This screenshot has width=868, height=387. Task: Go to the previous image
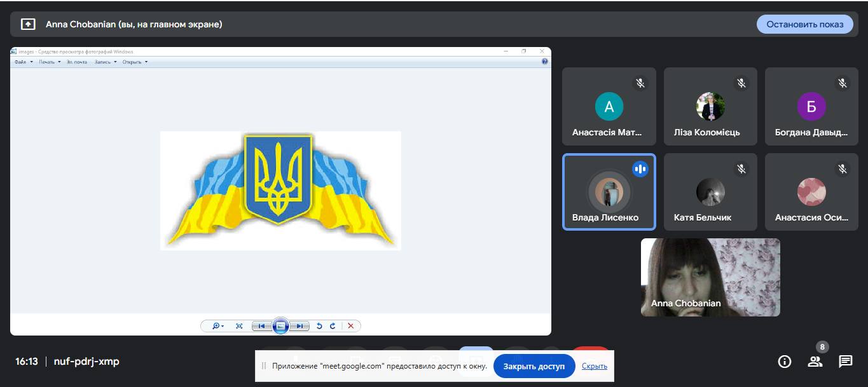point(261,326)
